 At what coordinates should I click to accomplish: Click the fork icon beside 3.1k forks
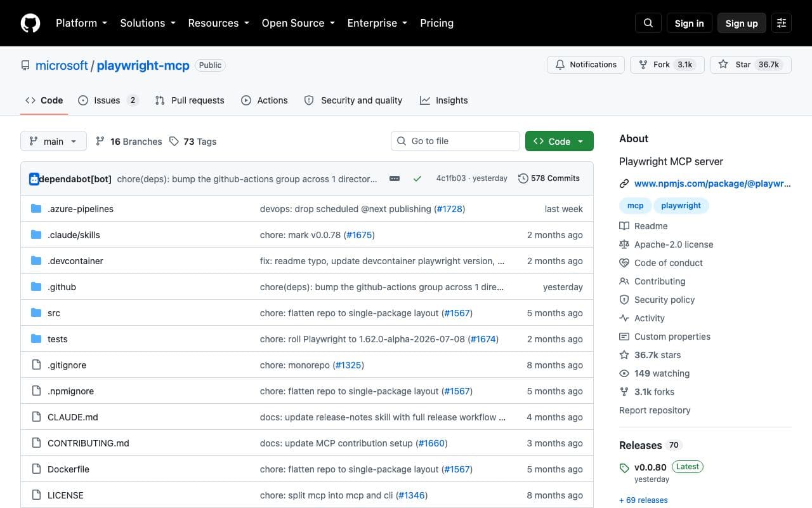coord(624,392)
